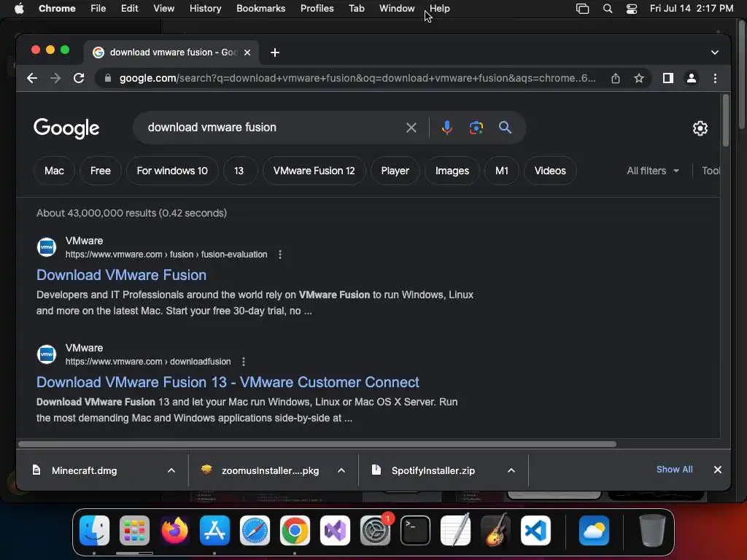Open Chrome three-dot menu
This screenshot has height=560, width=747.
715,78
